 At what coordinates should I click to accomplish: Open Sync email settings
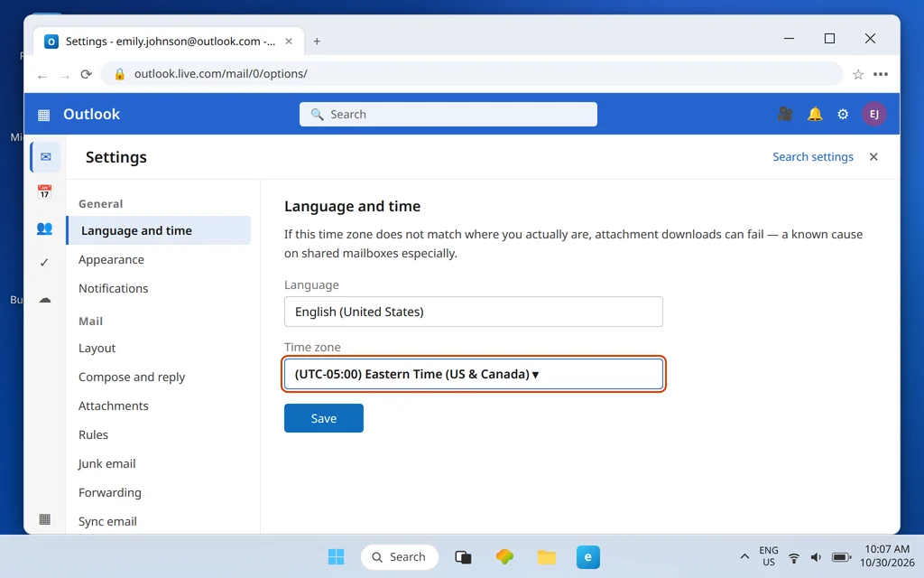point(107,521)
